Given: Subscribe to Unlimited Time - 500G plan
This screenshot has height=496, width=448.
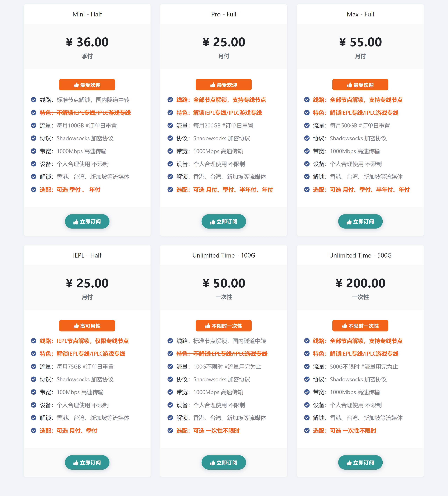Looking at the screenshot, I should (360, 463).
